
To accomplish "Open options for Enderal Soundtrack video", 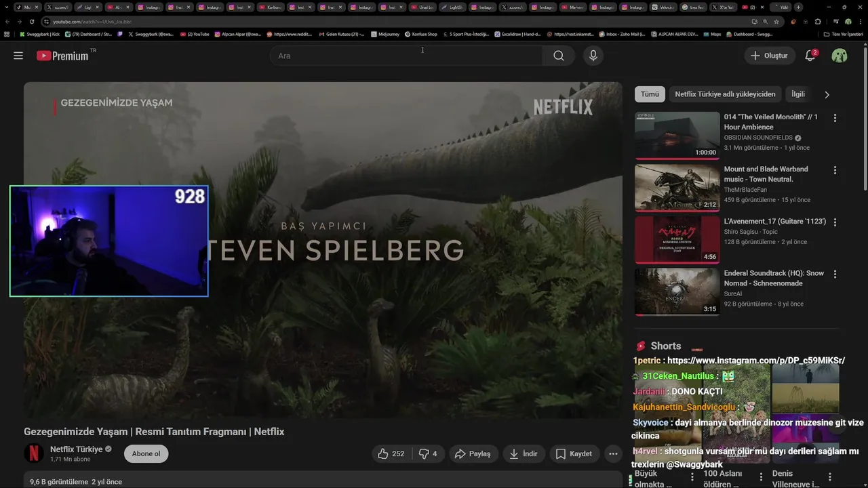I will tap(835, 274).
